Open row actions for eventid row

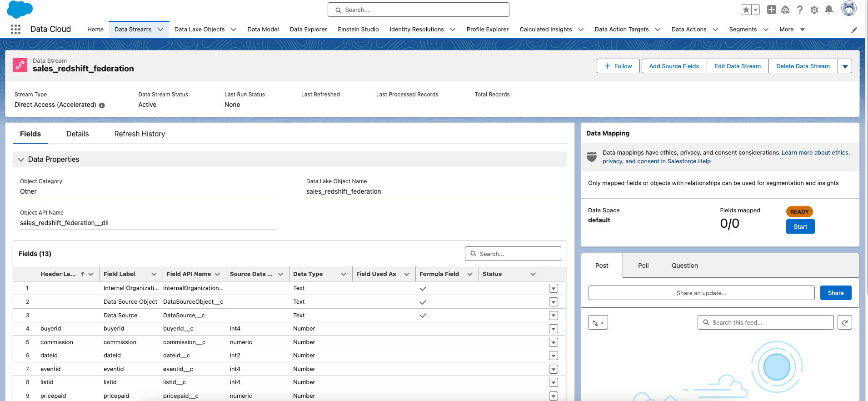pos(554,369)
